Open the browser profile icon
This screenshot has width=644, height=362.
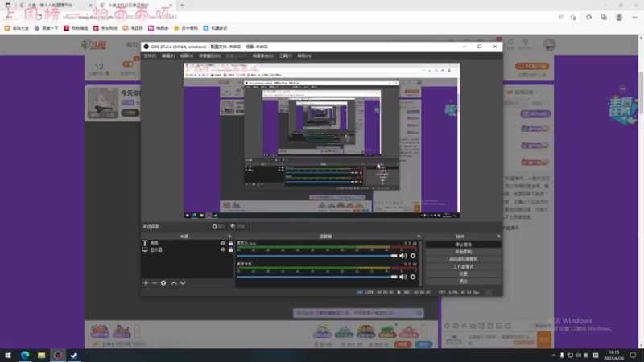click(x=619, y=17)
